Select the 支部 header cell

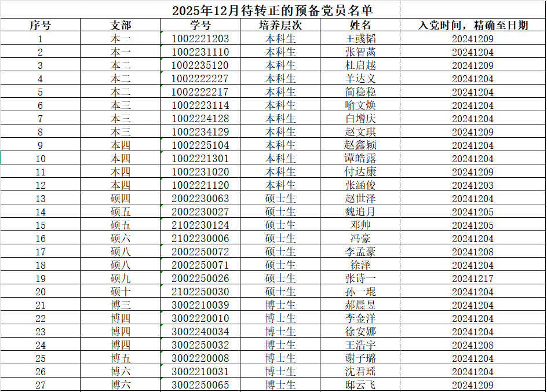[121, 25]
